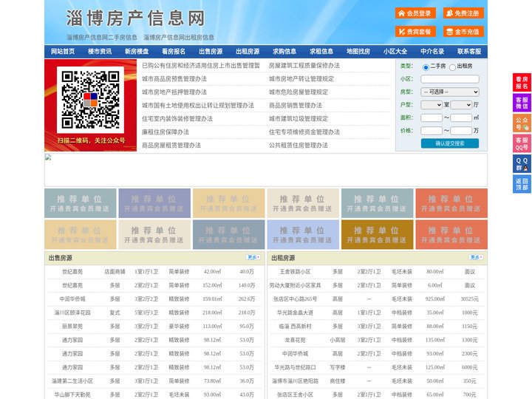
Task: Select the 出租房 radio button
Action: pos(452,67)
